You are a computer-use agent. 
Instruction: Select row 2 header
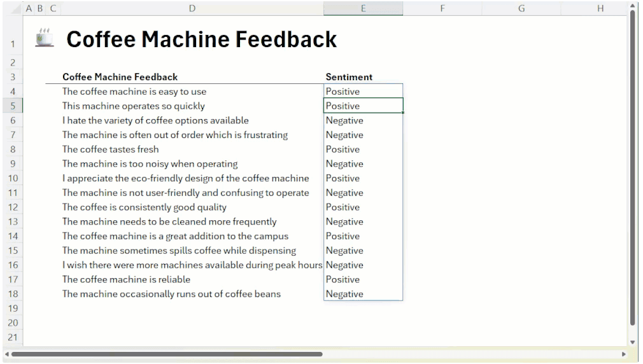[x=13, y=62]
